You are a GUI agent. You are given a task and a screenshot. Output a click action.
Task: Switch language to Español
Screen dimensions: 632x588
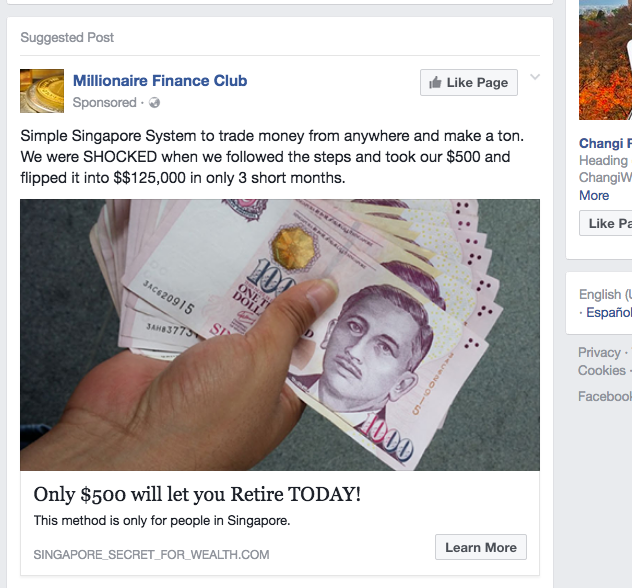tap(609, 312)
